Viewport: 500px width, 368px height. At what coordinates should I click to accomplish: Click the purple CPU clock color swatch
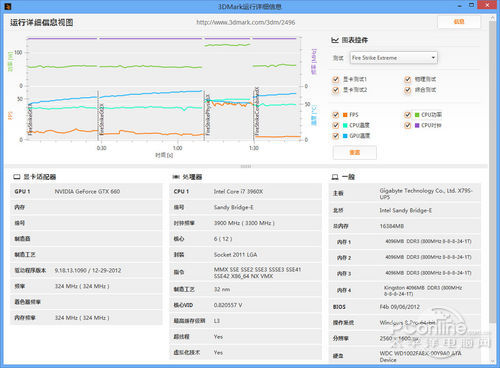[x=417, y=125]
